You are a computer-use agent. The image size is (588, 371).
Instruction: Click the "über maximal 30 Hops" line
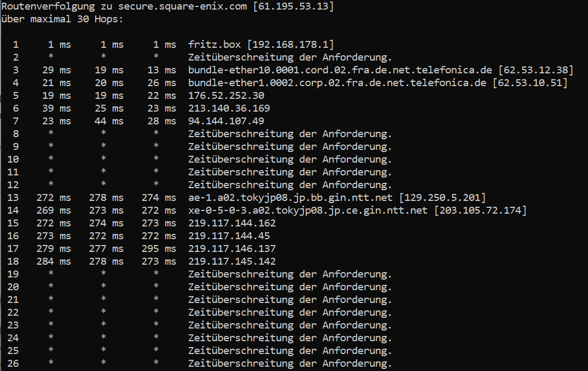click(61, 19)
